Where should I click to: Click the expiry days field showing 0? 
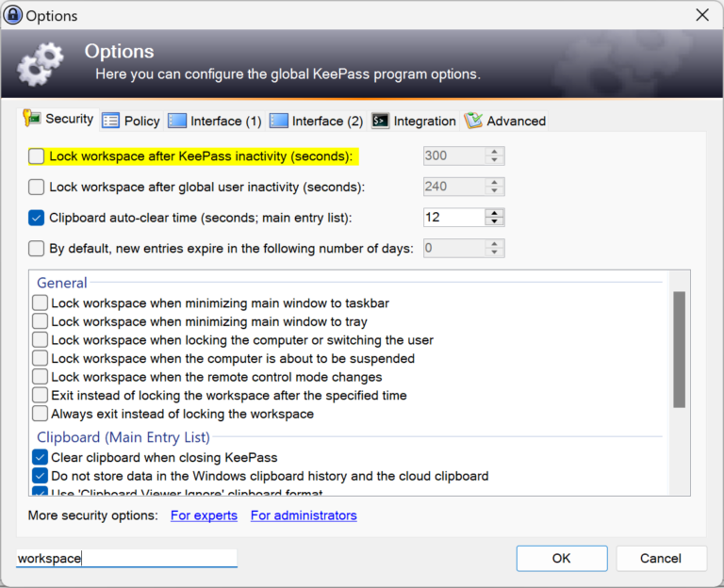(x=453, y=249)
